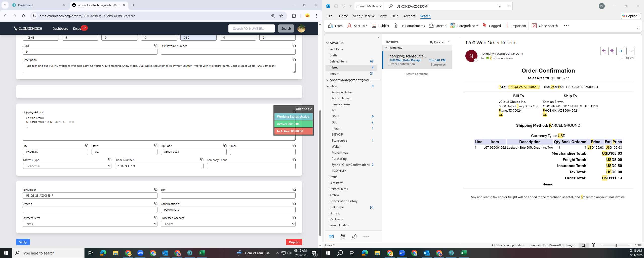The width and height of the screenshot is (644, 258).
Task: Select the 1700 Web Order Receipt email
Action: [x=417, y=60]
